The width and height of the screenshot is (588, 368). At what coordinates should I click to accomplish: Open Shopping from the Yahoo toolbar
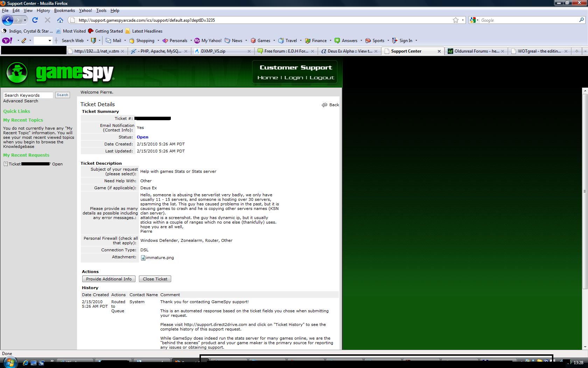click(142, 40)
